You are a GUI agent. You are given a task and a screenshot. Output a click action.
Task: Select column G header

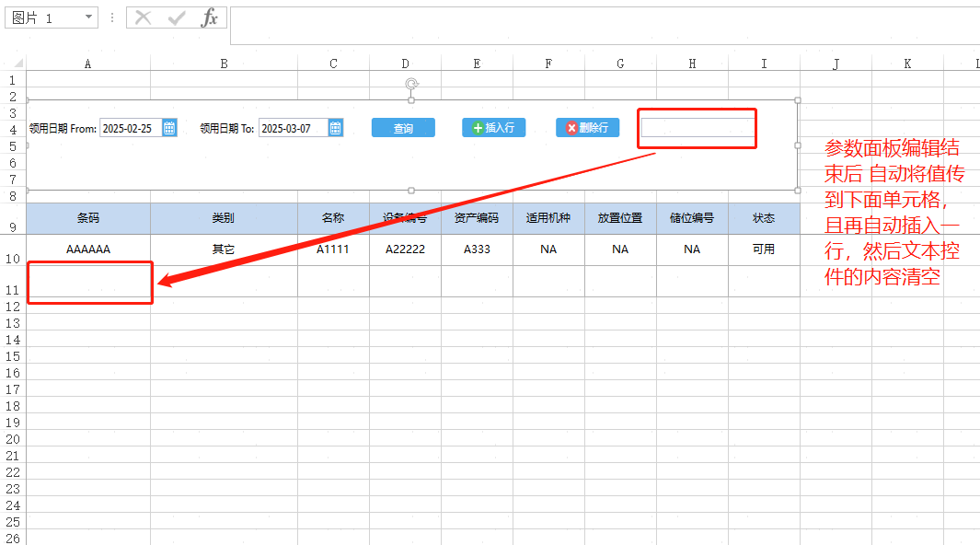(x=620, y=64)
